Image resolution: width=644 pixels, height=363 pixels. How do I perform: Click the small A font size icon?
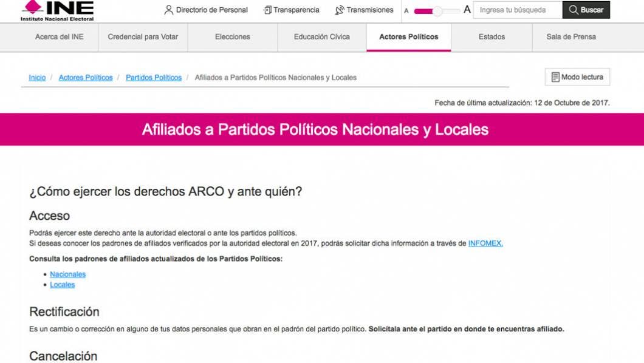pyautogui.click(x=406, y=11)
